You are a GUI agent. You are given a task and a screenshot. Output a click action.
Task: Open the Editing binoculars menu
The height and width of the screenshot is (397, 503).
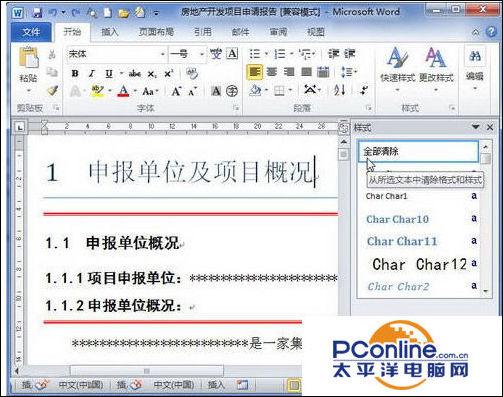pyautogui.click(x=475, y=69)
